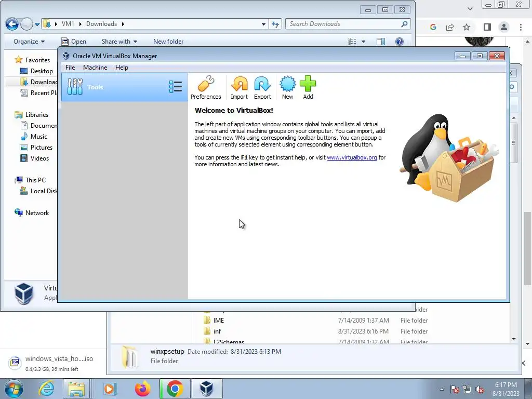Select the Tools item in VirtualBox sidebar
This screenshot has width=532, height=399.
point(124,87)
